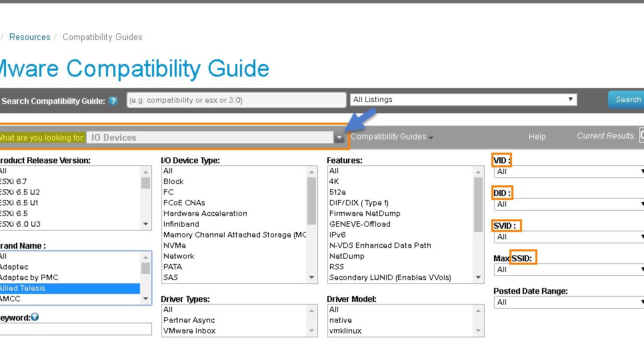Viewport: 644px width, 338px height.
Task: Select N-VDS Enhanced Data Path feature
Action: click(380, 245)
